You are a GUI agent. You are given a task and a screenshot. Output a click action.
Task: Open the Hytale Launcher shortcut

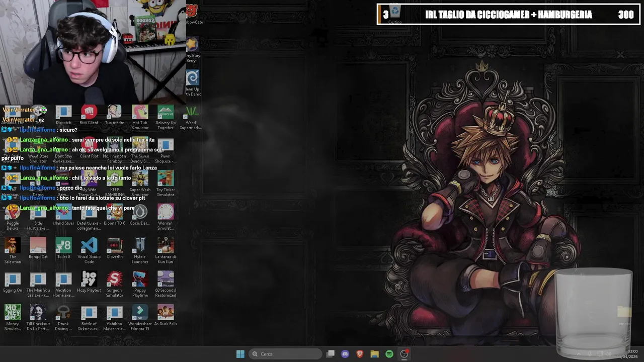[140, 251]
